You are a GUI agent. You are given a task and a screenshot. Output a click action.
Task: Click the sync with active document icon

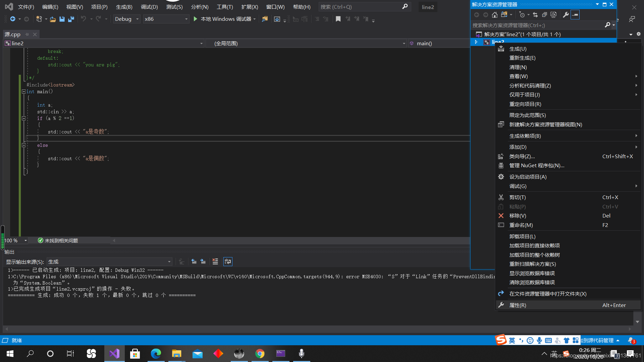[x=535, y=15]
